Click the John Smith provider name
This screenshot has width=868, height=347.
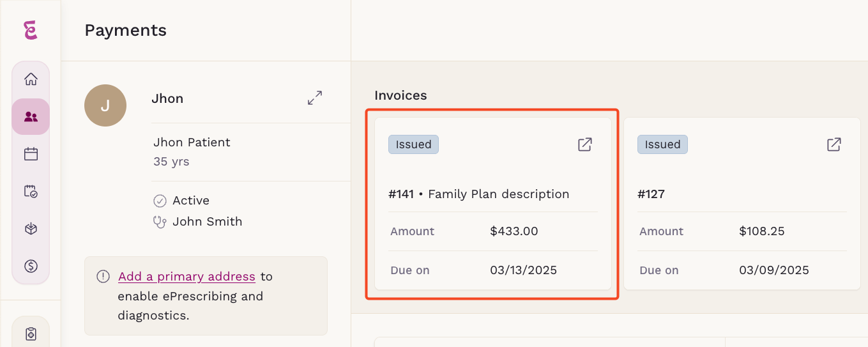(x=208, y=222)
